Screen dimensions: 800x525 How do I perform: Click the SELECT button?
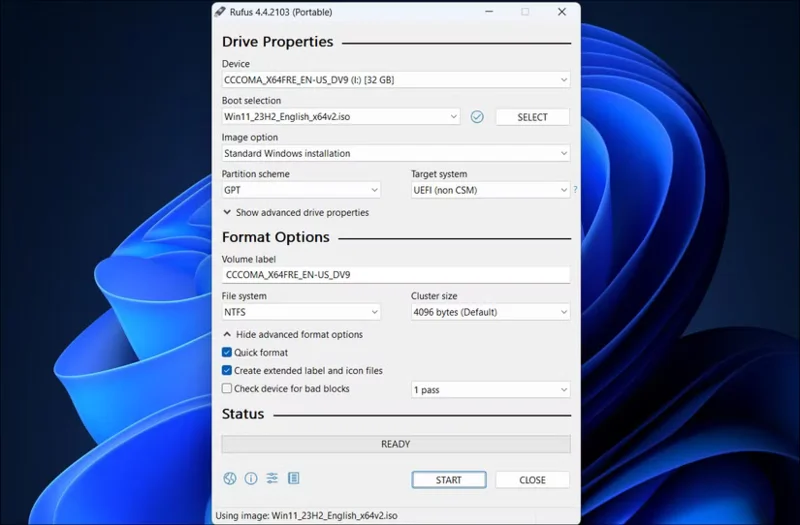coord(532,117)
